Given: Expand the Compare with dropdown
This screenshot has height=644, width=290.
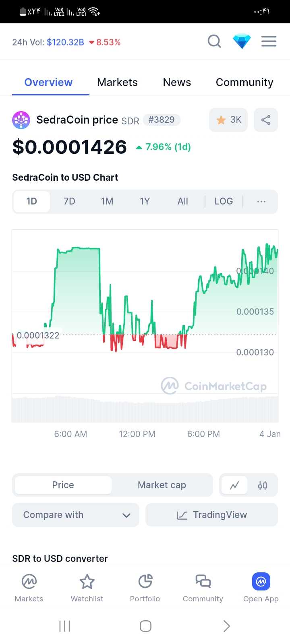Looking at the screenshot, I should 76,515.
